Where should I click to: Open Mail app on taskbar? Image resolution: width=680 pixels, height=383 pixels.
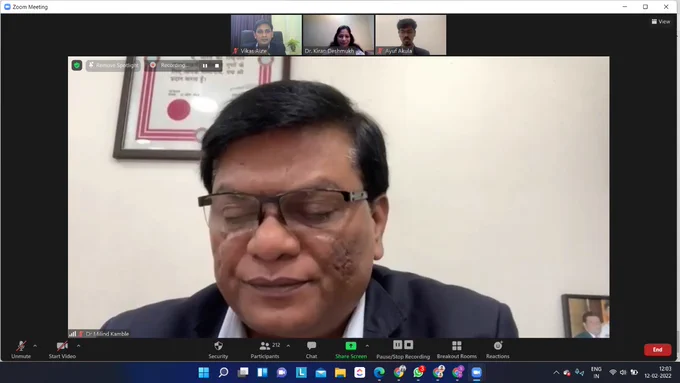tap(321, 373)
